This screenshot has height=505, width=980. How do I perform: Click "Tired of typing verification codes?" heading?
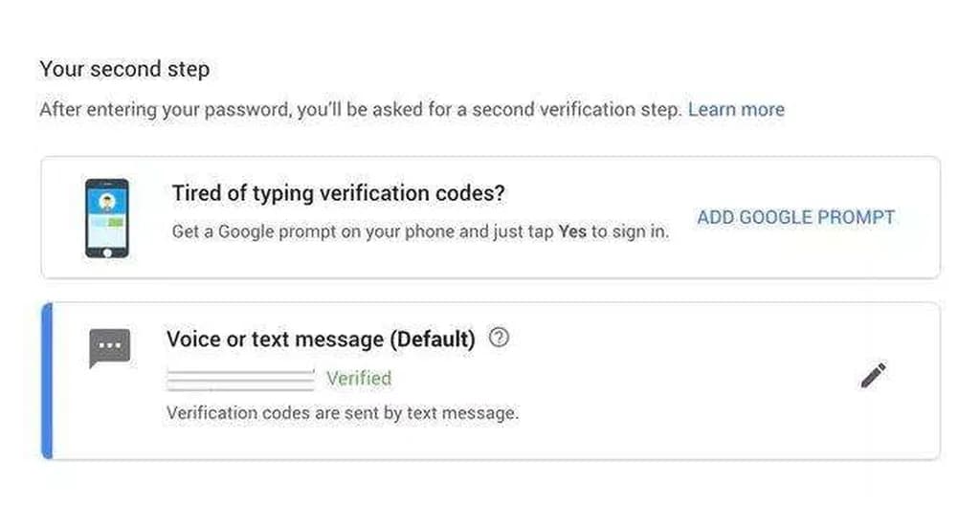tap(338, 193)
